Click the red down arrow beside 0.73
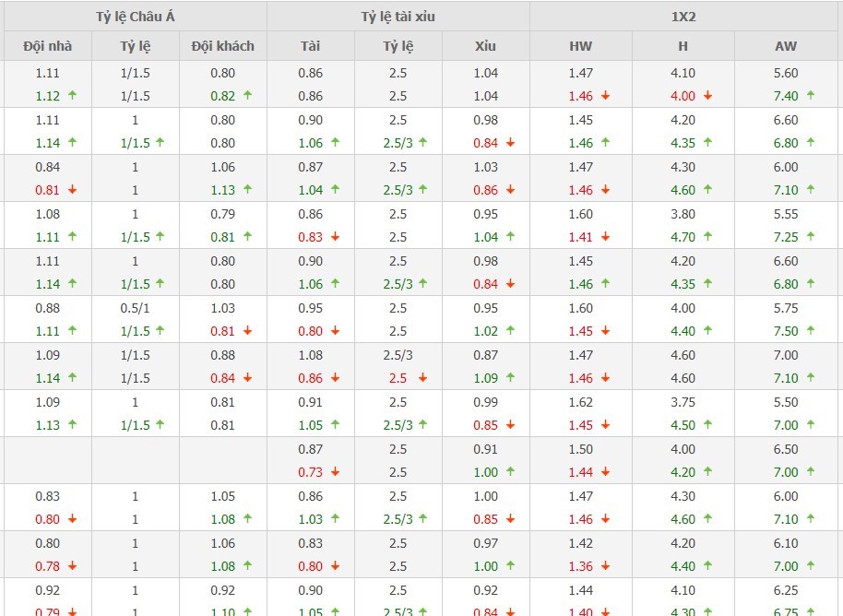This screenshot has height=616, width=843. pyautogui.click(x=335, y=471)
